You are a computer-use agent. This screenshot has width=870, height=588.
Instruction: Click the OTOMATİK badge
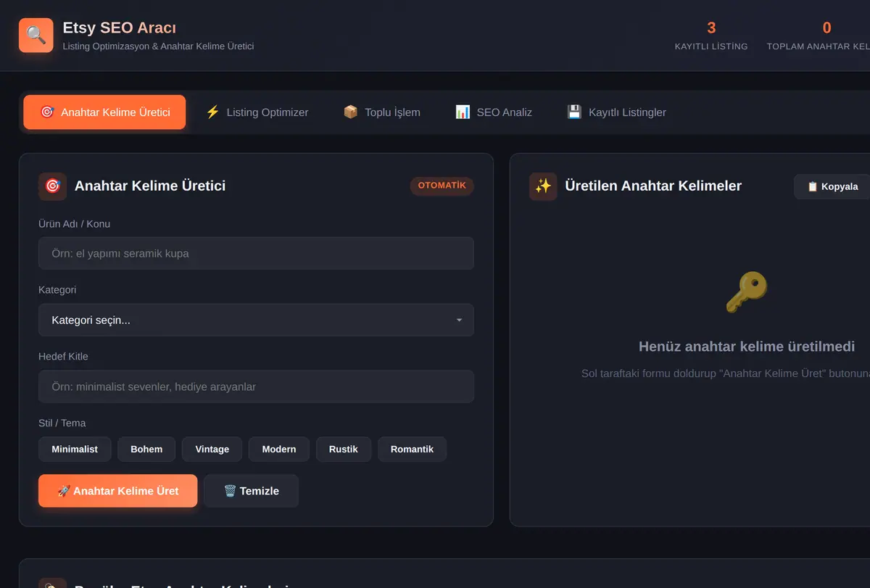[442, 186]
